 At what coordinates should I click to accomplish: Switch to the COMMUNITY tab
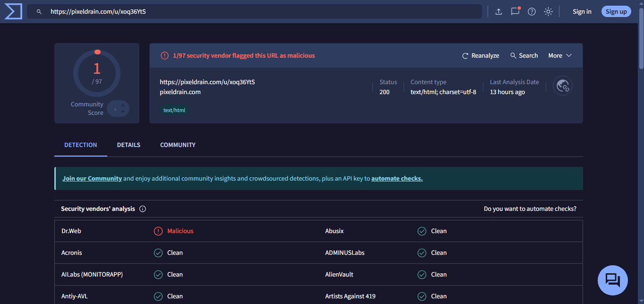178,145
